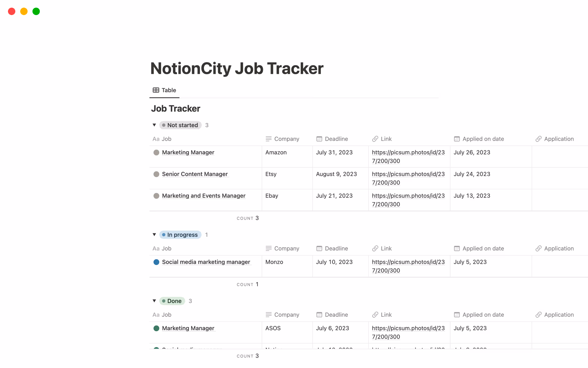Image resolution: width=588 pixels, height=368 pixels.
Task: Open the Company property via its text icon
Action: tap(269, 139)
